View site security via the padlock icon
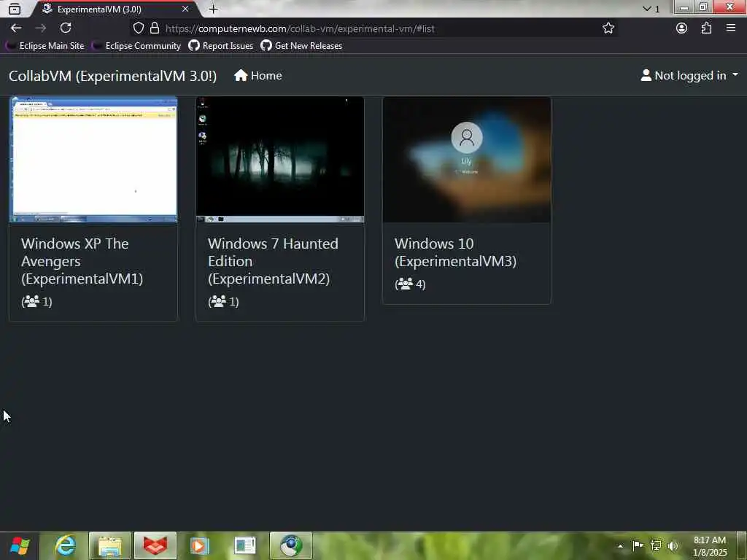The image size is (747, 560). [x=155, y=28]
